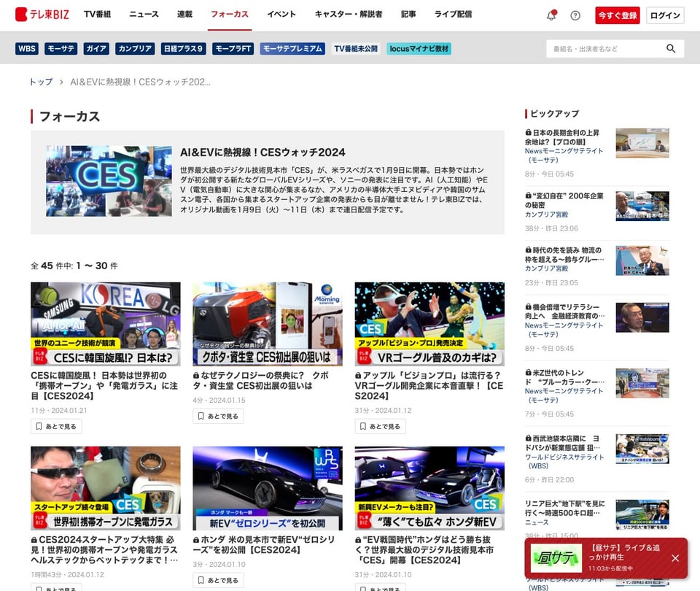
Task: Select the カンブリア program tag
Action: click(x=135, y=49)
